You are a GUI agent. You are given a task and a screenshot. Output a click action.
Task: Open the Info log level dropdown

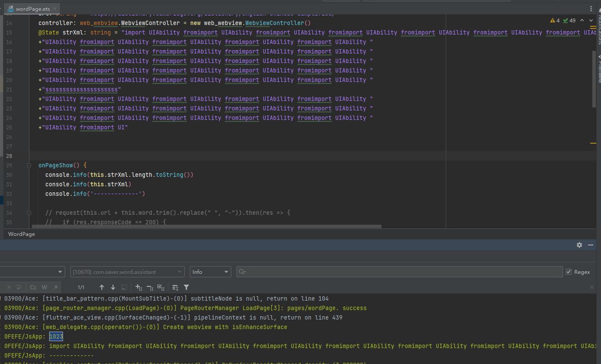[x=210, y=272]
